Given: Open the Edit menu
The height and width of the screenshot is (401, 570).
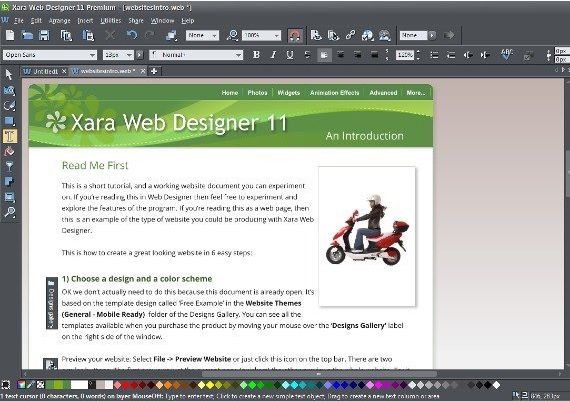Looking at the screenshot, I should tap(36, 21).
